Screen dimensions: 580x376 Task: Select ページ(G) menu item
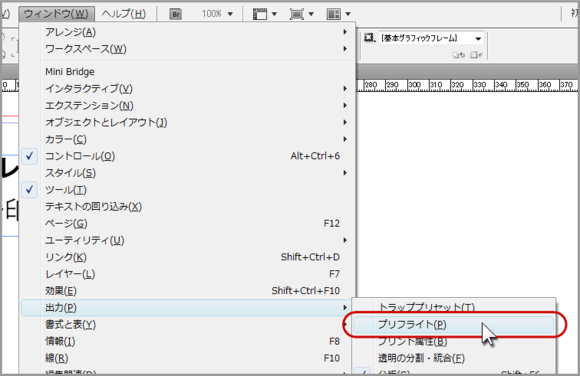point(188,224)
